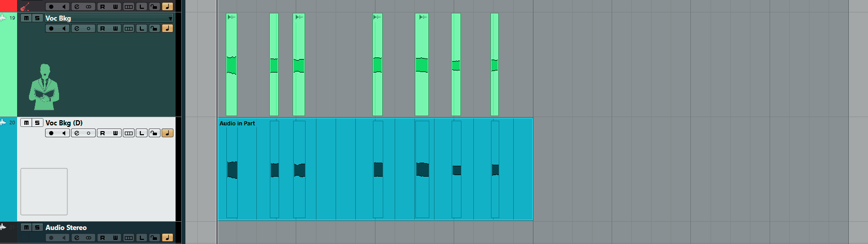The height and width of the screenshot is (244, 868).
Task: Select the third audio event on Voc Bkg track
Action: pyautogui.click(x=299, y=65)
